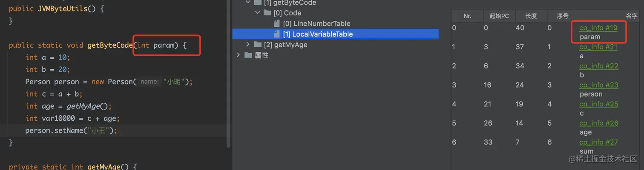Click the getMyAge folder icon
Screen dimensions: 644x170
point(257,45)
